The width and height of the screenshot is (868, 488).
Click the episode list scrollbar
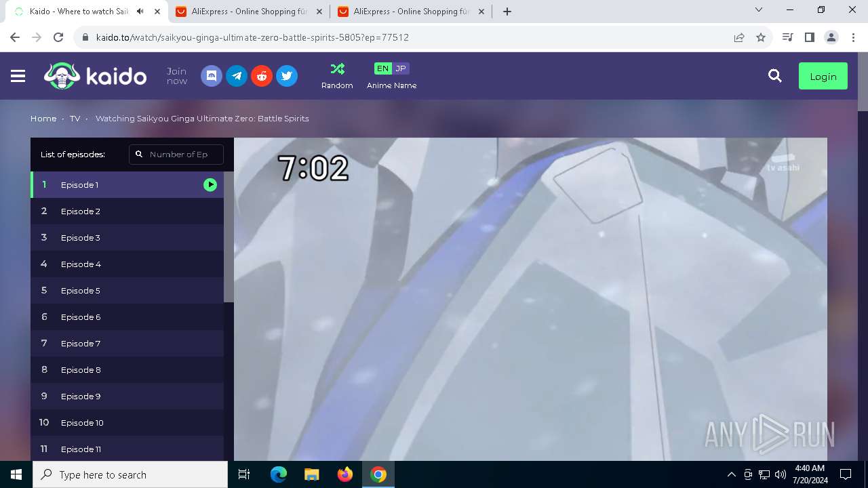[x=229, y=237]
